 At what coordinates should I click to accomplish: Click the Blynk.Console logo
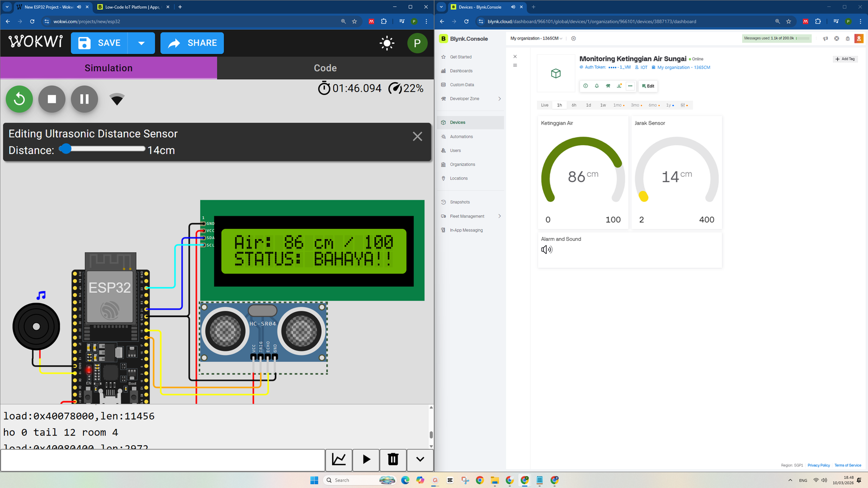coord(464,39)
